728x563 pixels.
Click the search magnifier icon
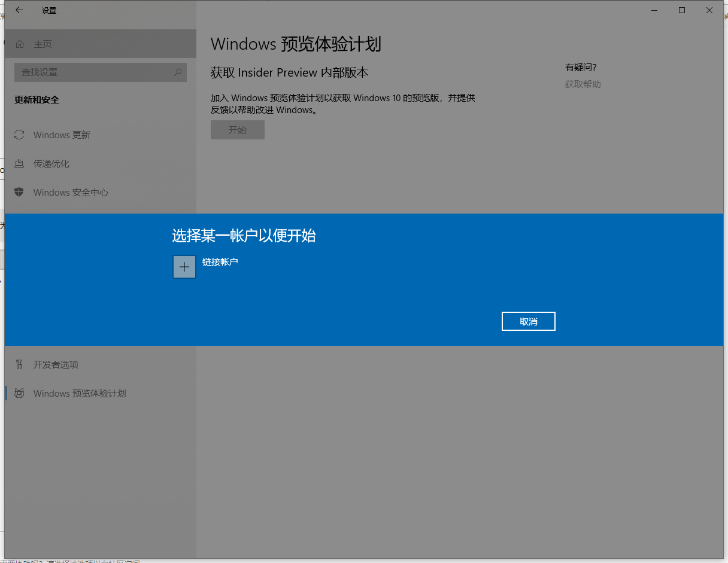point(178,72)
